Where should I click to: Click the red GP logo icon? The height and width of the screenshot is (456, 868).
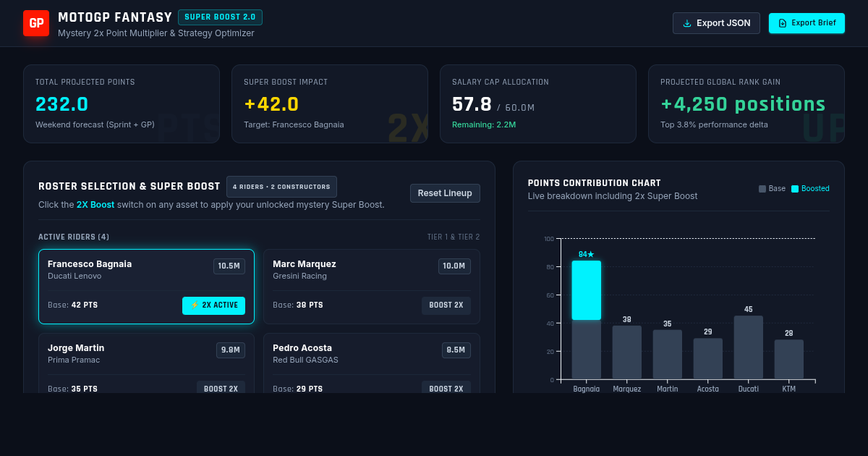click(x=36, y=23)
